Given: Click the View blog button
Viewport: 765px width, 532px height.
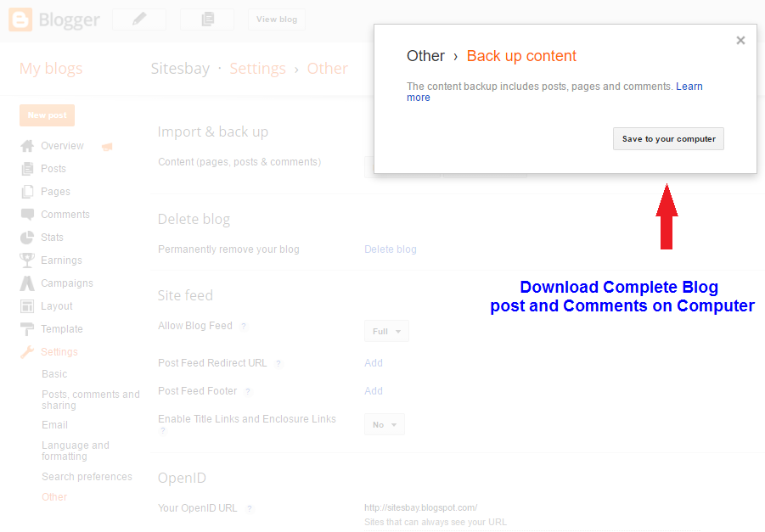Looking at the screenshot, I should [x=277, y=20].
